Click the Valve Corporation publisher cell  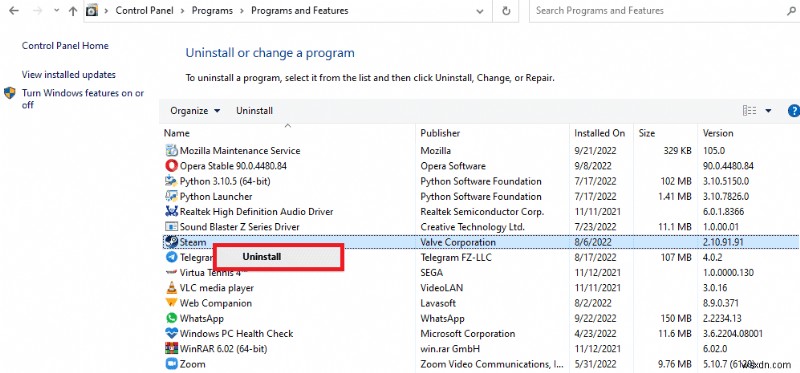pyautogui.click(x=458, y=242)
